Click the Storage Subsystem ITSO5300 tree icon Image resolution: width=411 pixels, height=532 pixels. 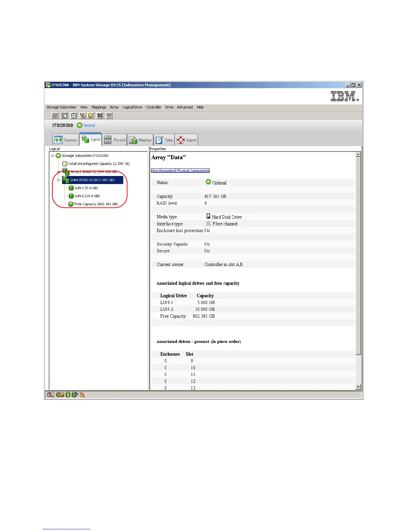click(x=58, y=156)
